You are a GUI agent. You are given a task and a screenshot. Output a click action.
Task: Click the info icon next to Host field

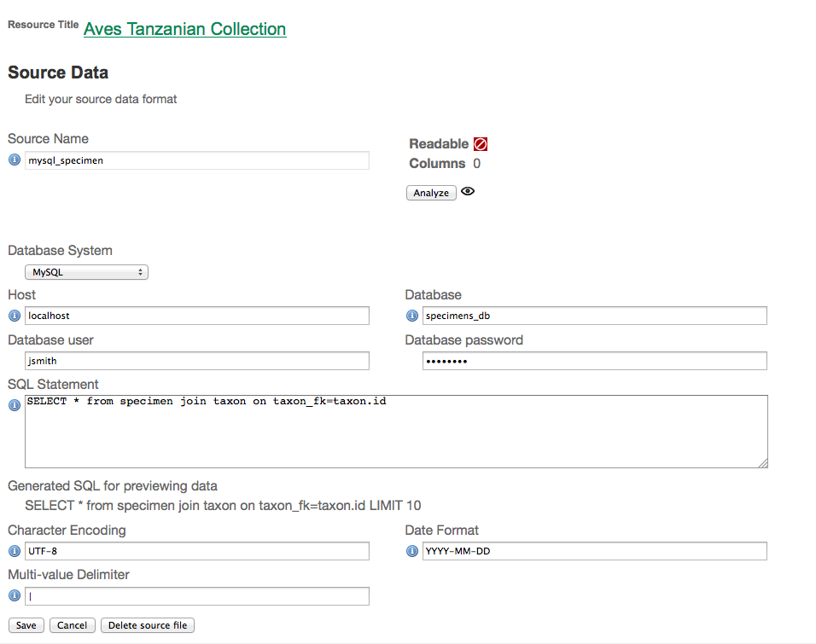pos(15,316)
